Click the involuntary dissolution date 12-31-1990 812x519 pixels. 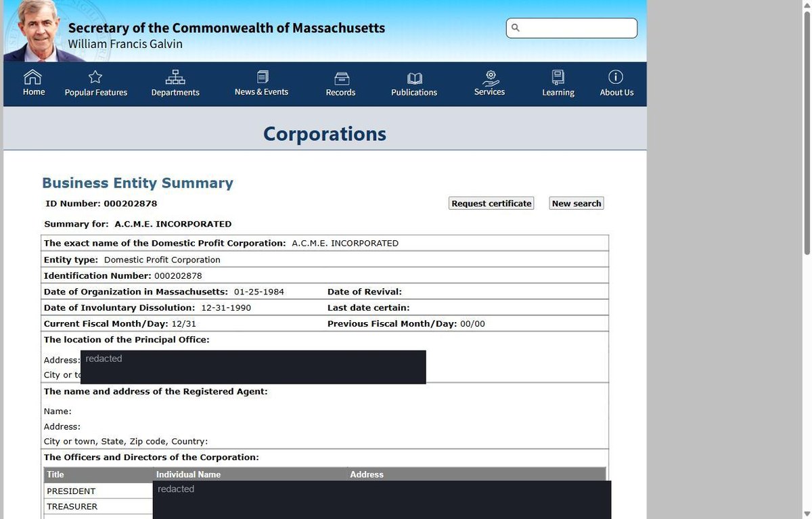coord(226,308)
